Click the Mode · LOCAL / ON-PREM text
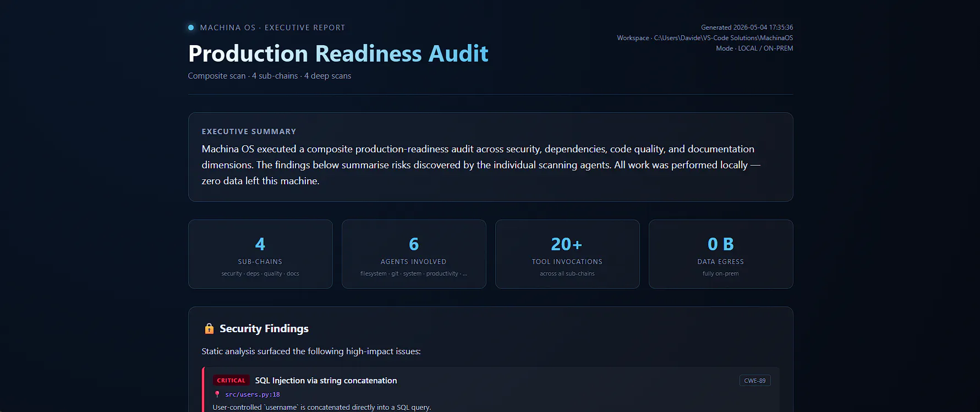980x412 pixels. pyautogui.click(x=754, y=48)
